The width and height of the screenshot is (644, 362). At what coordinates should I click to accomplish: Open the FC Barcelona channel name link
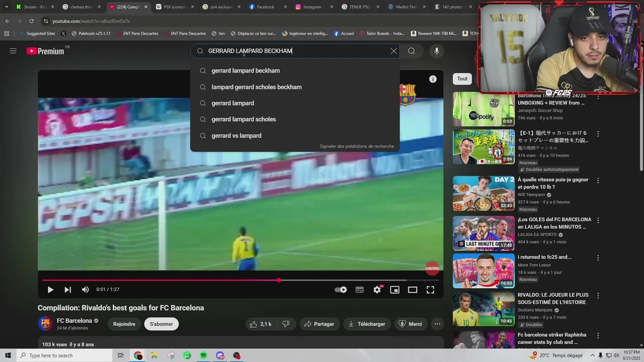[74, 321]
